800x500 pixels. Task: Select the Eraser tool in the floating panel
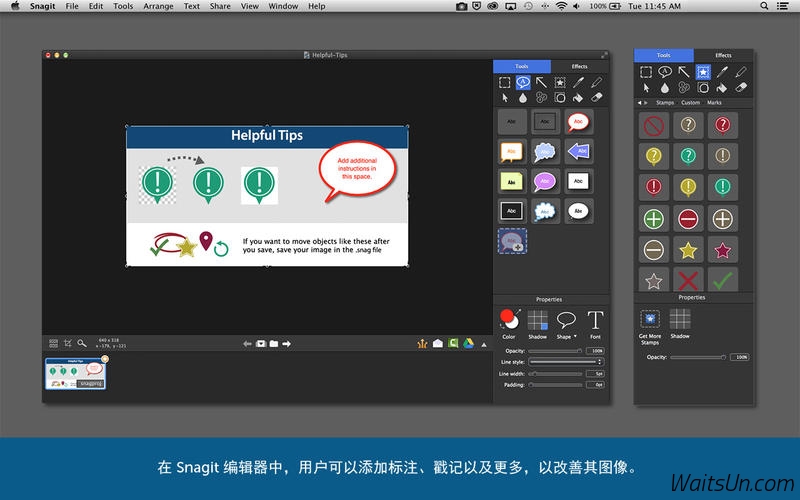741,87
